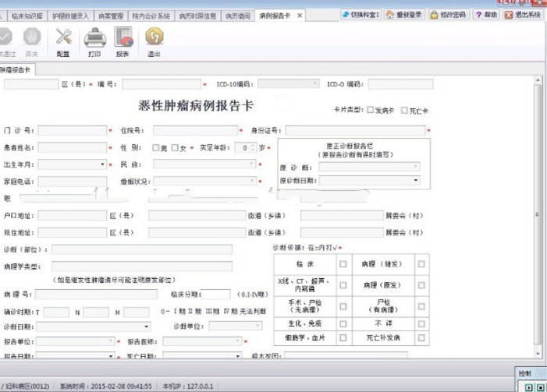Switch to the 护理数据录入 tab
Screen dimensions: 547x392
click(70, 16)
